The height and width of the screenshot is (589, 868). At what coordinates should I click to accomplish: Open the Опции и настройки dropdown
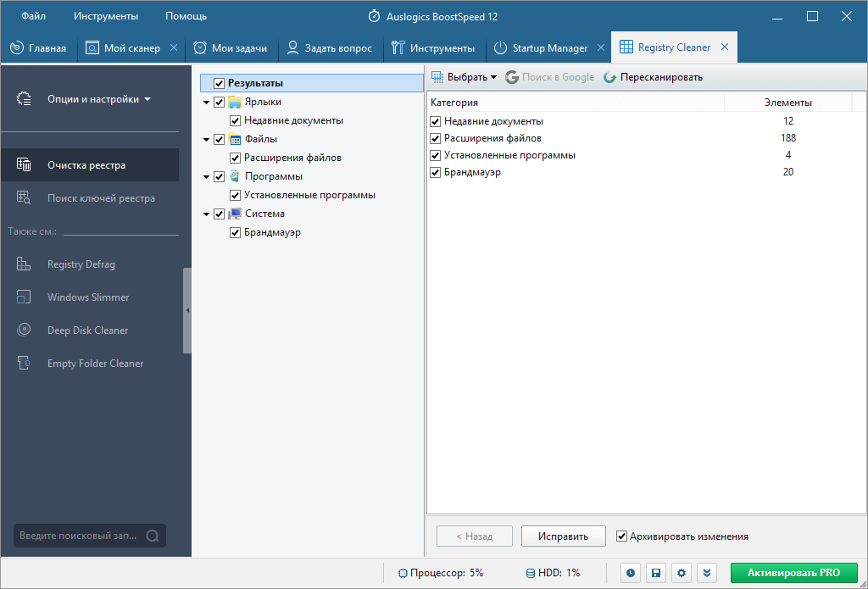click(99, 100)
